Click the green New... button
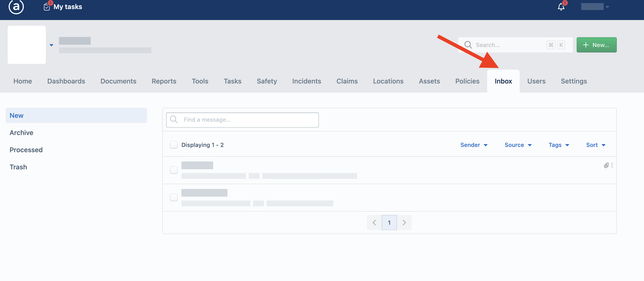644x281 pixels. tap(596, 45)
